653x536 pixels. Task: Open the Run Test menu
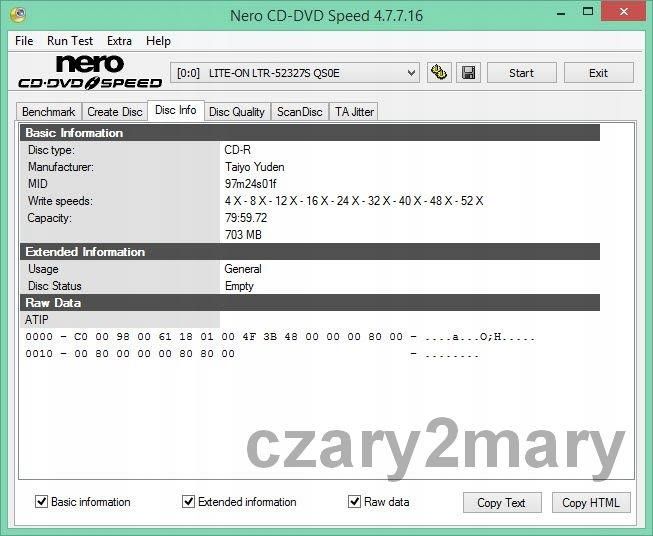[x=70, y=41]
